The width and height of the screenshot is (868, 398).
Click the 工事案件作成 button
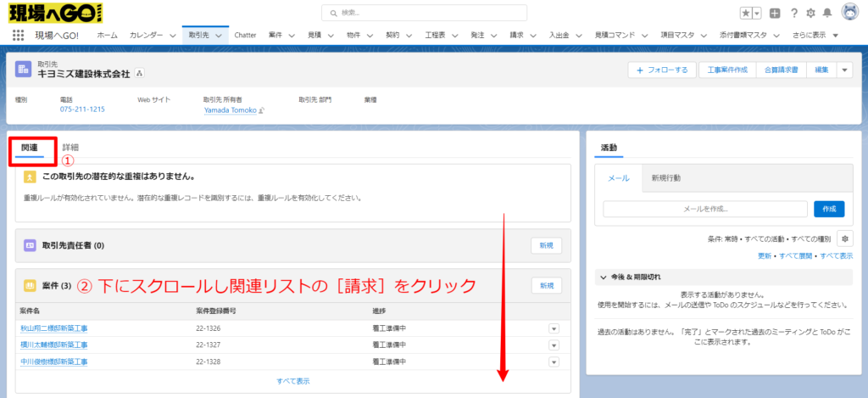(x=727, y=70)
